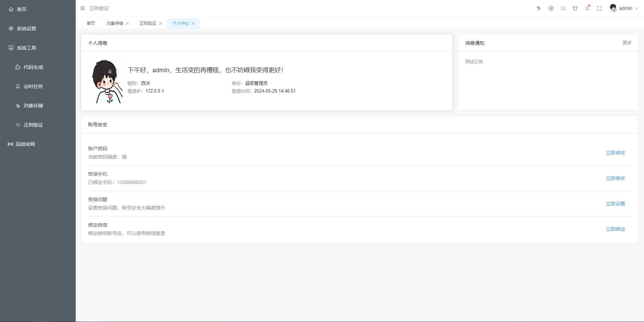
Task: Close the 正则验证 tab
Action: pyautogui.click(x=160, y=23)
